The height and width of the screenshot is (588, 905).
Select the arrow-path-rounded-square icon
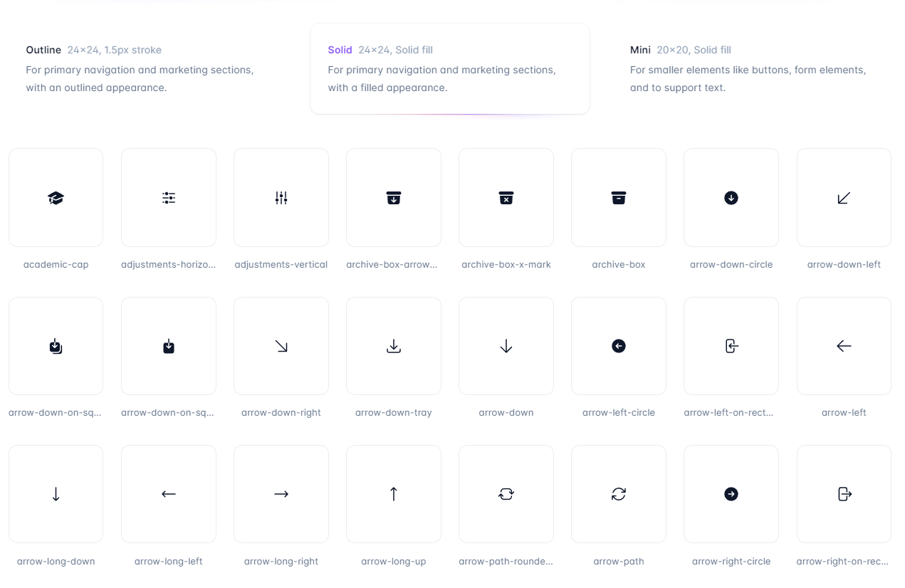click(506, 494)
